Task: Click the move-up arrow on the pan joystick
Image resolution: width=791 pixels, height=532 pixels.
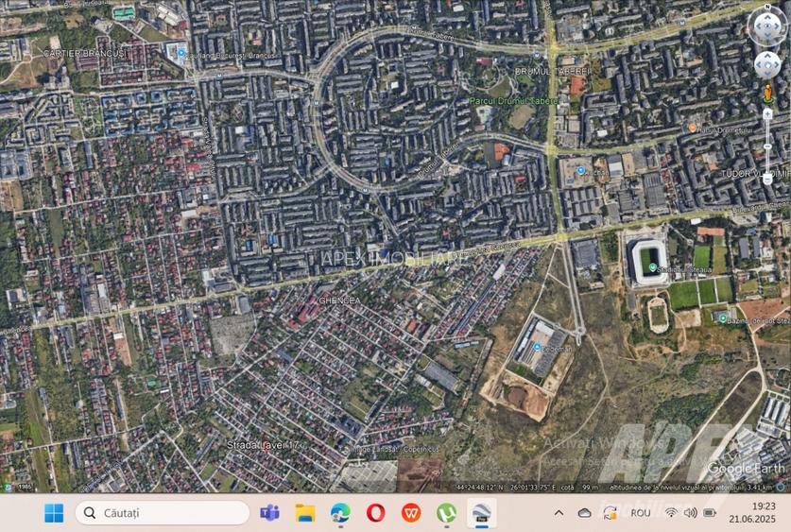Action: (x=767, y=57)
